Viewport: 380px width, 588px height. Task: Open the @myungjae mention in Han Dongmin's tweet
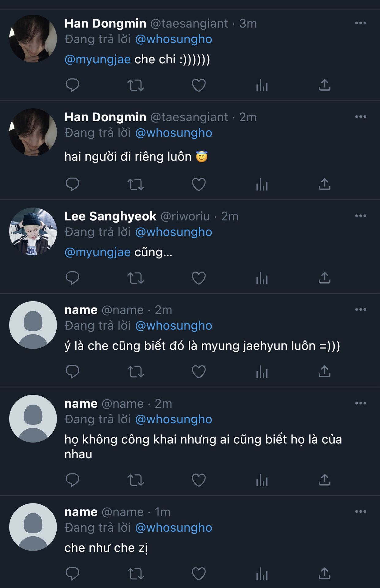point(98,59)
